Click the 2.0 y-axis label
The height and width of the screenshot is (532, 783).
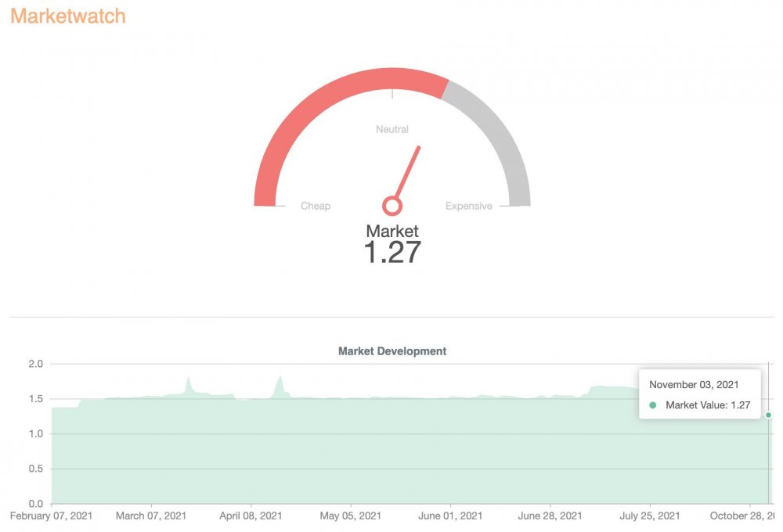(35, 363)
